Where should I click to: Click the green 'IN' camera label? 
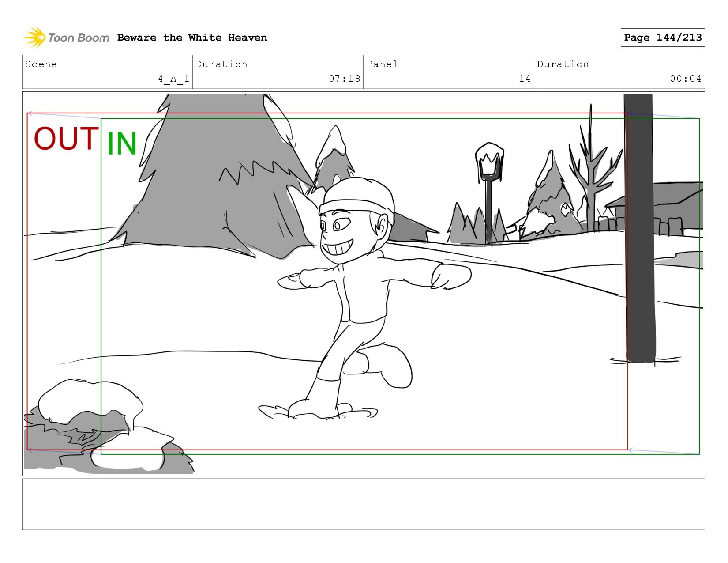click(x=122, y=143)
